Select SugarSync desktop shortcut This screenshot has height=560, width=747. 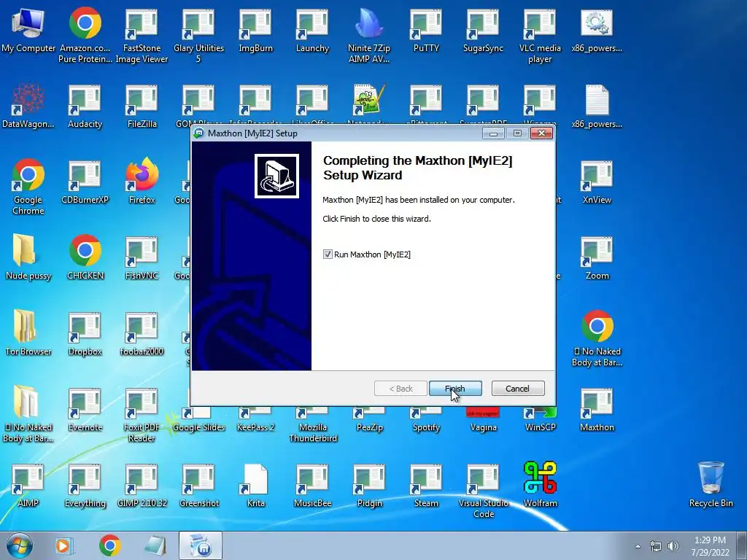[483, 31]
